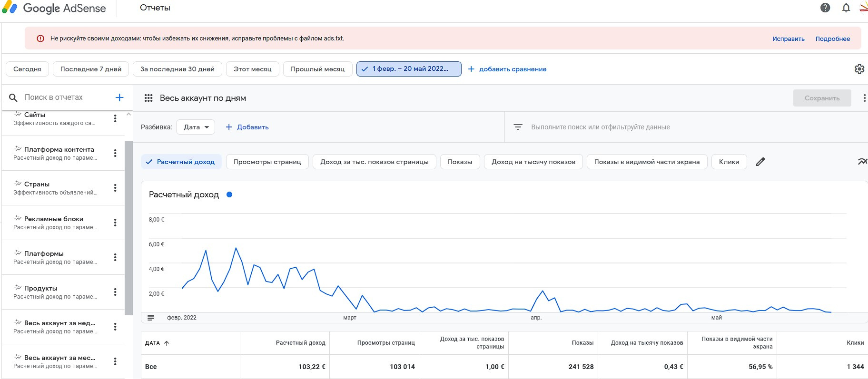
Task: Click the Показы column header in table
Action: (x=582, y=343)
